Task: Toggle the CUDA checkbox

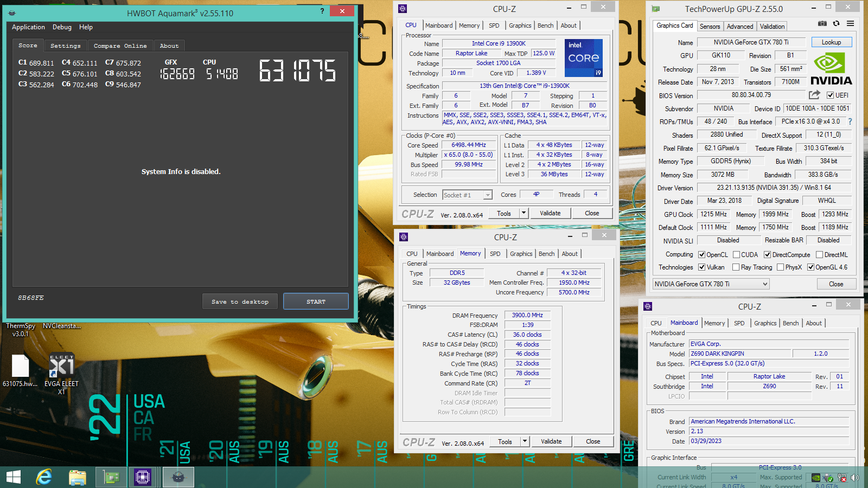Action: tap(736, 255)
